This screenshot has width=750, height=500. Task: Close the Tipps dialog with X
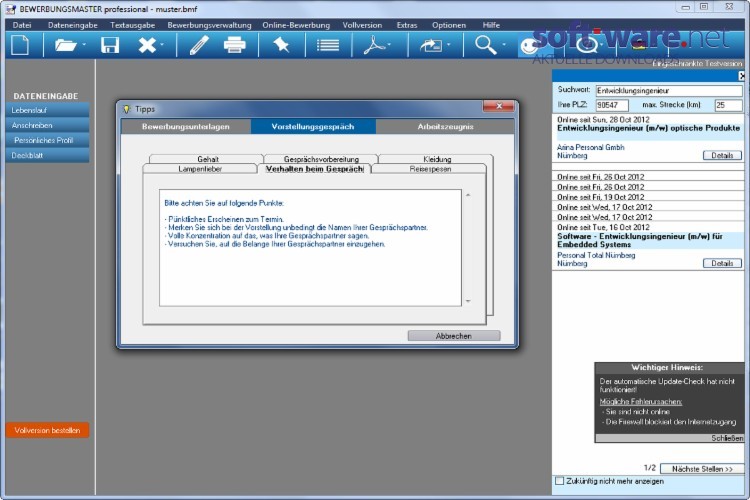pyautogui.click(x=498, y=106)
